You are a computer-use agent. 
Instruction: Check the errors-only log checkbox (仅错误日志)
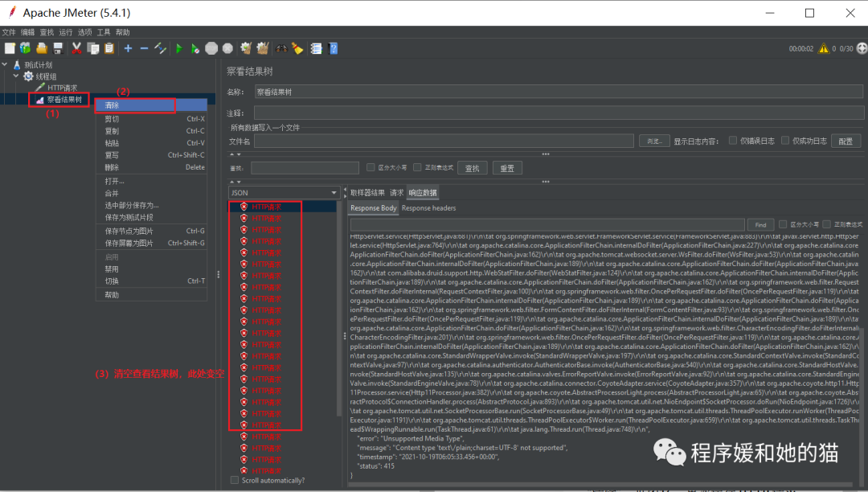[733, 141]
